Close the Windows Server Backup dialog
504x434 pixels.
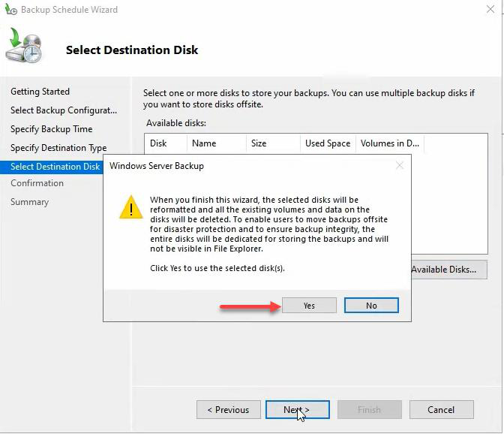pos(400,166)
